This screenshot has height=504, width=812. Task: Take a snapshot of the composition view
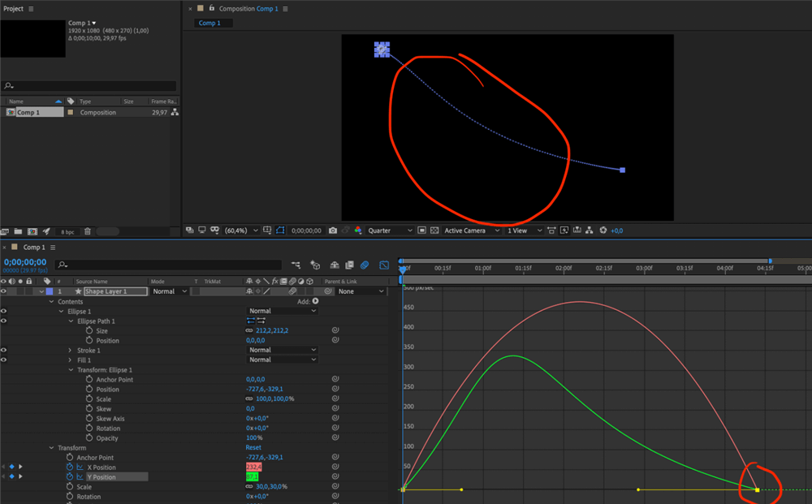tap(332, 230)
